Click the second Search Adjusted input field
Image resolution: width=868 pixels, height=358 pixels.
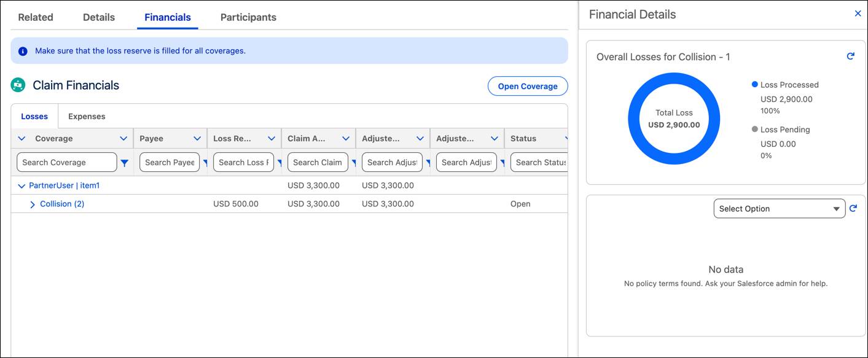click(x=466, y=162)
